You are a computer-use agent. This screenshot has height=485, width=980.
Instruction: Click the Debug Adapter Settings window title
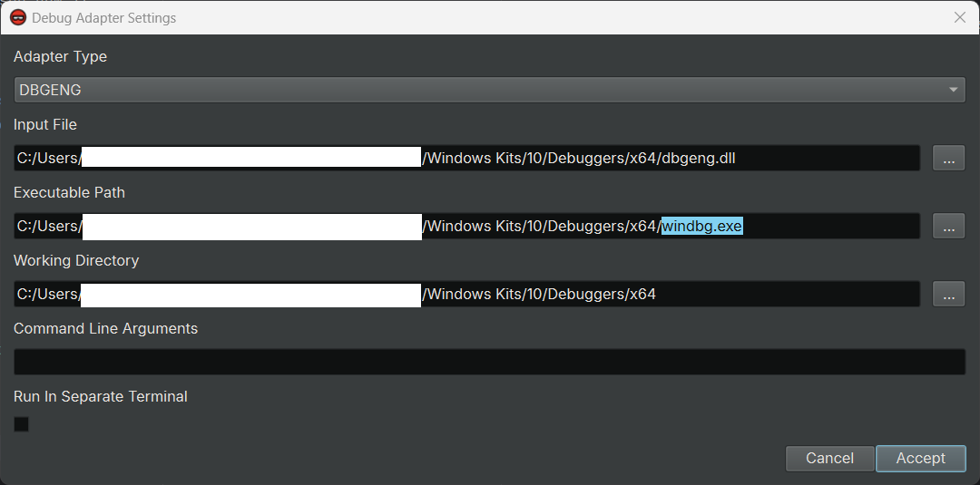(x=103, y=18)
